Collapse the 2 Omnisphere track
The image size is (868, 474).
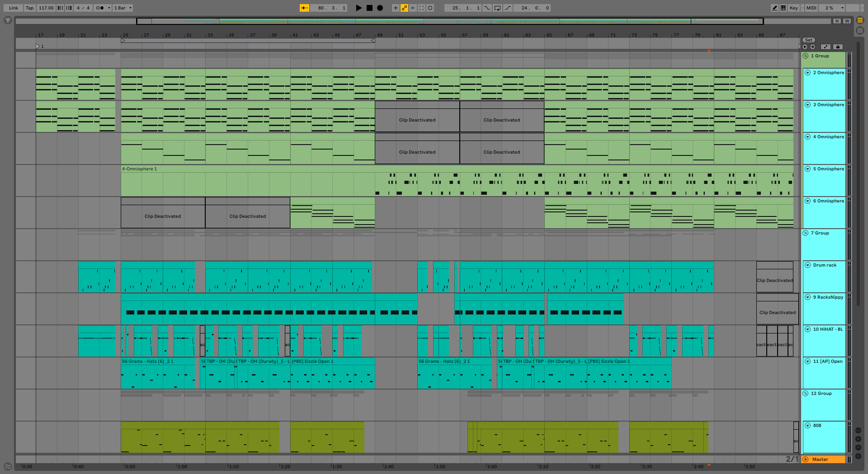pos(808,73)
